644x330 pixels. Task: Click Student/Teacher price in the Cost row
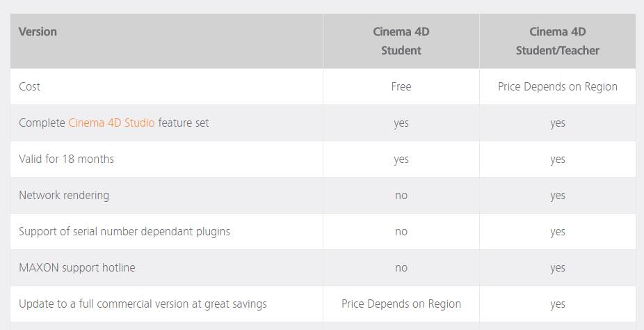click(x=557, y=87)
